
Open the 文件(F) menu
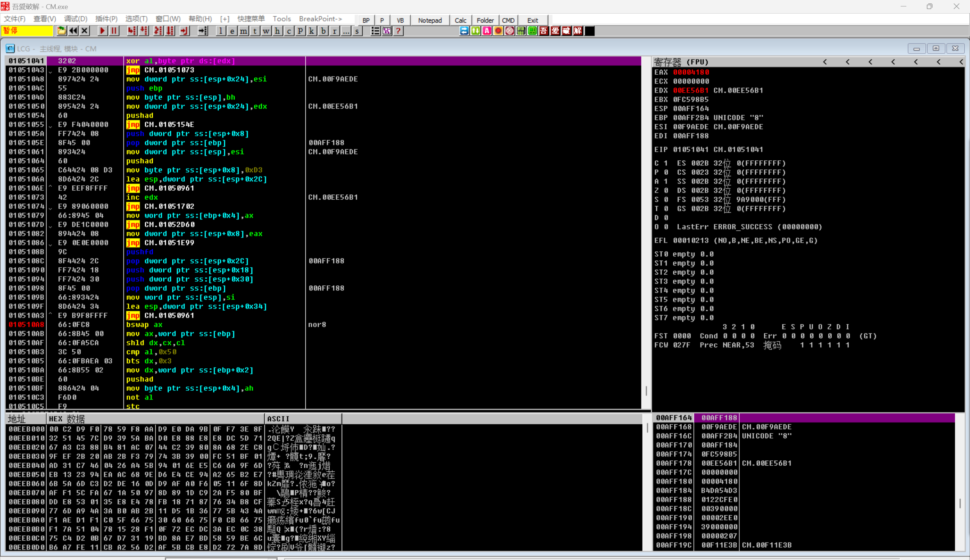[15, 19]
